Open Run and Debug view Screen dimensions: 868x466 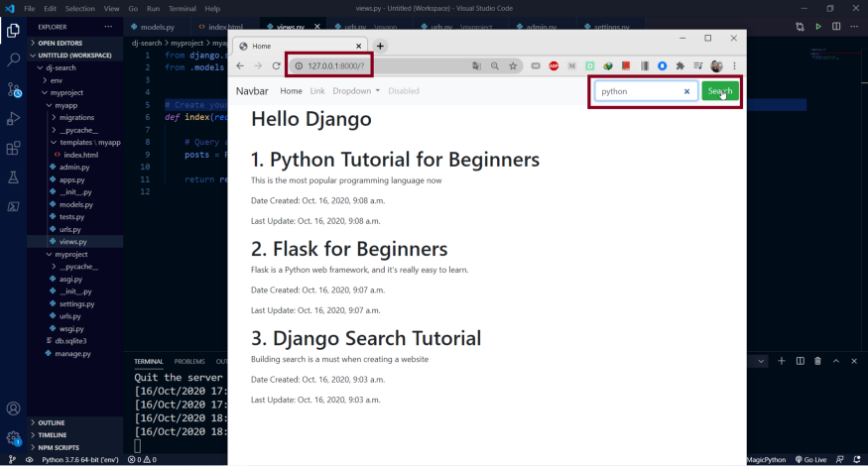[13, 118]
